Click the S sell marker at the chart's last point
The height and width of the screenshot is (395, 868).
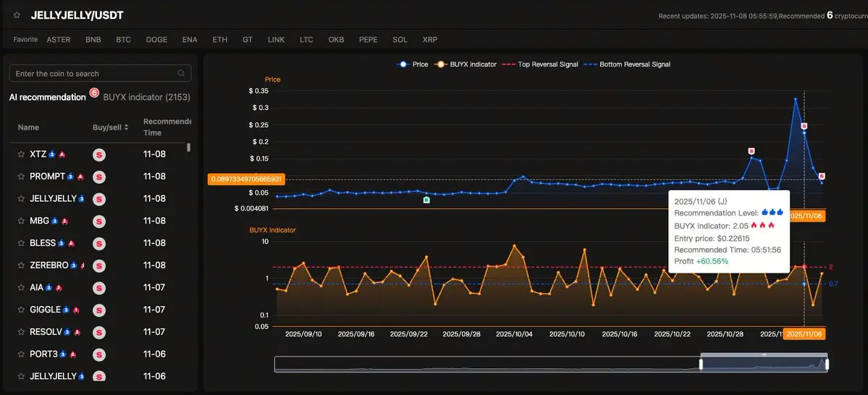click(x=822, y=176)
